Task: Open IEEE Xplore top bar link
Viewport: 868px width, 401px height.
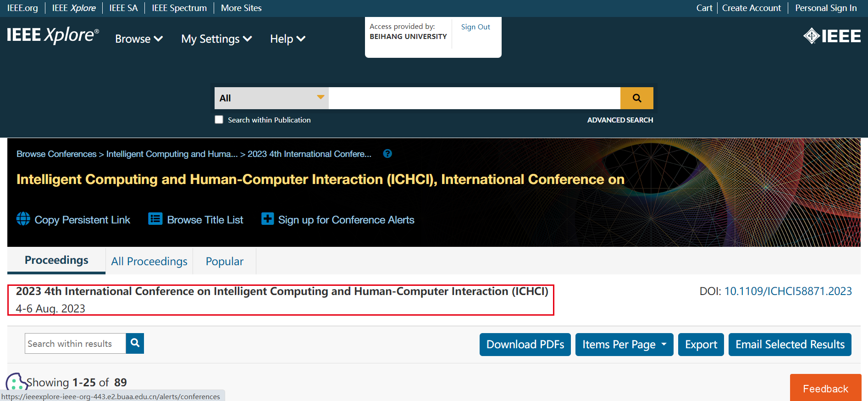Action: point(74,8)
